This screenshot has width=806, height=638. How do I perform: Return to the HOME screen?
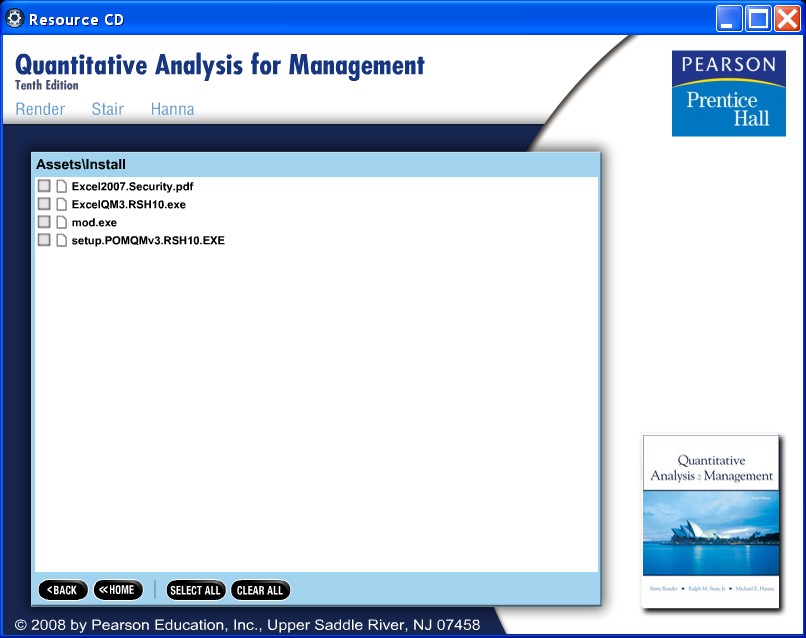118,590
